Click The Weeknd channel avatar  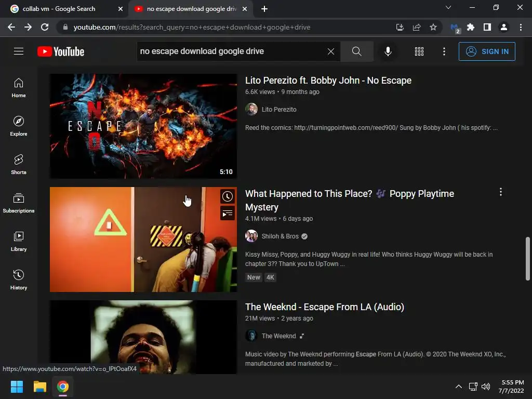(x=251, y=336)
